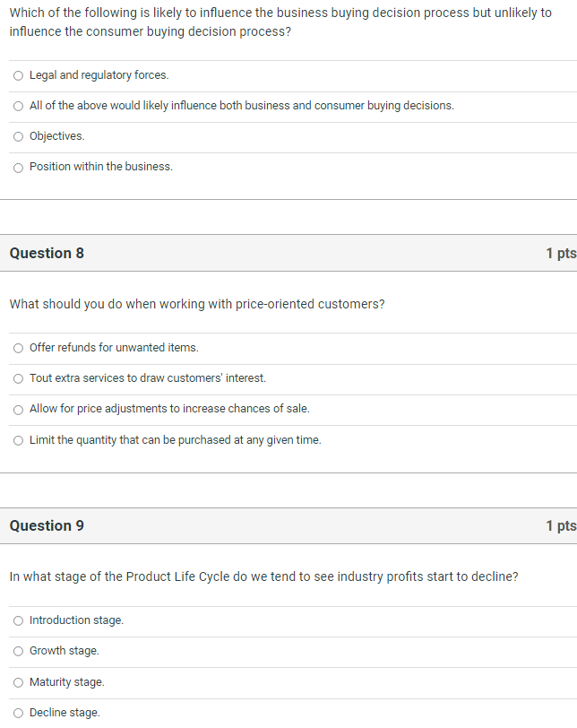577x728 pixels.
Task: Click the empty radio beside 'Decline stage'
Action: click(x=18, y=713)
